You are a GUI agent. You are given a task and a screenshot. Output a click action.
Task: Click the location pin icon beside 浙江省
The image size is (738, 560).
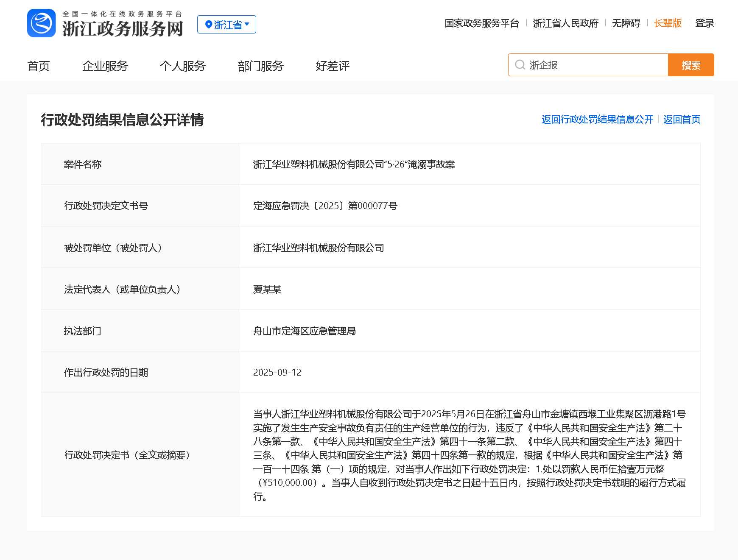[x=208, y=25]
